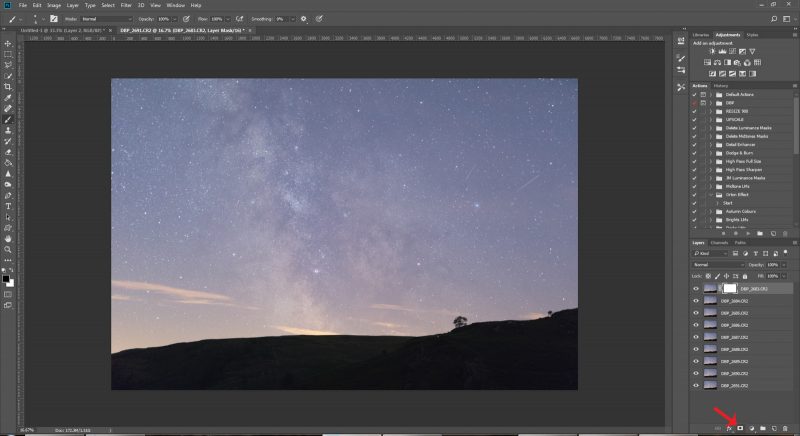Open the Filter menu
Image resolution: width=800 pixels, height=436 pixels.
pos(126,5)
